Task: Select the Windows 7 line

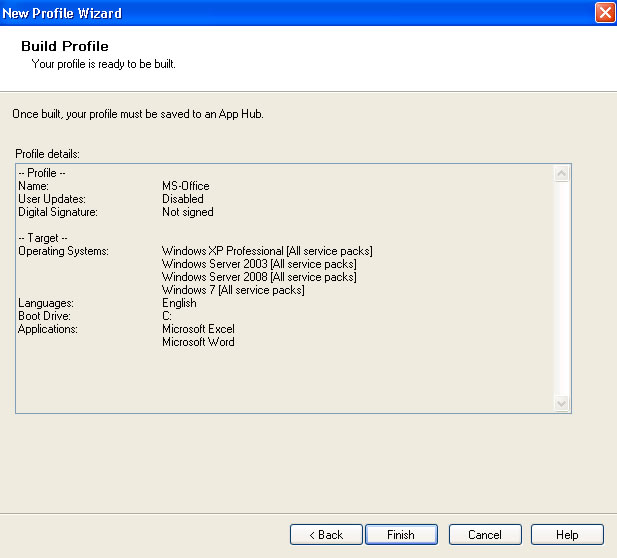Action: click(x=233, y=290)
